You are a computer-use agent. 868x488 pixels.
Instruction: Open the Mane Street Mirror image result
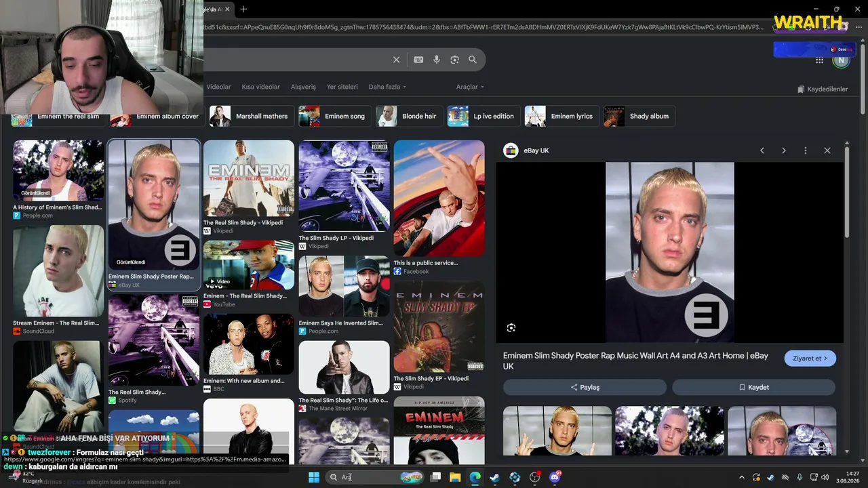click(344, 368)
